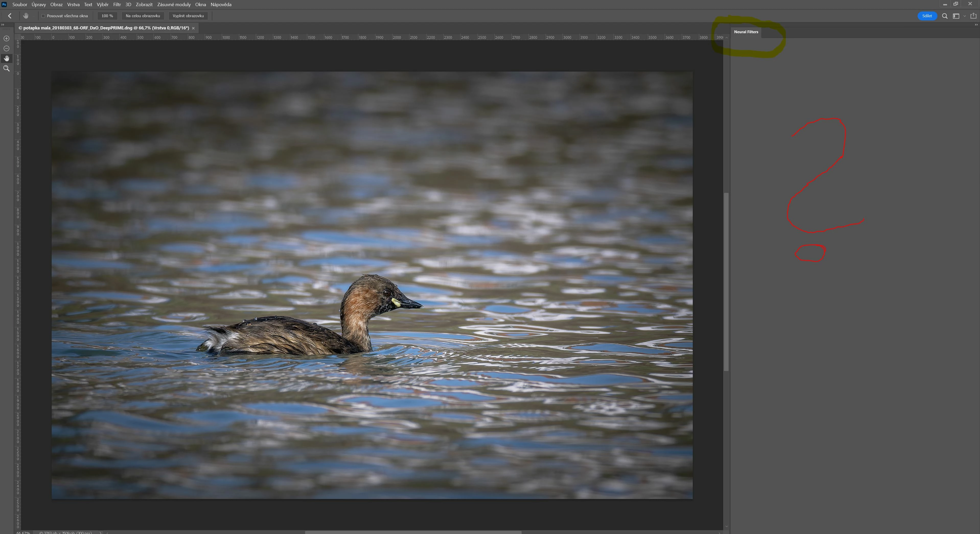Enable Posouvat všechna okna checkbox
This screenshot has width=980, height=534.
pyautogui.click(x=43, y=16)
